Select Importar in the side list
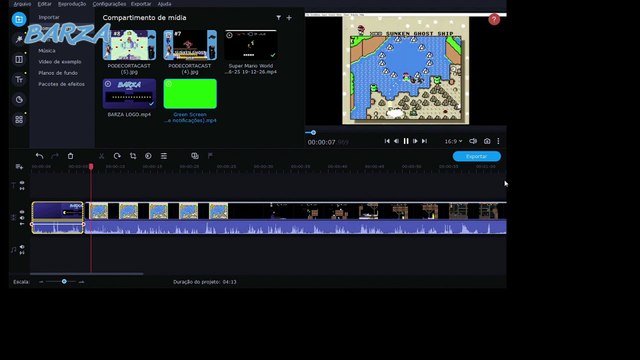 pos(49,17)
